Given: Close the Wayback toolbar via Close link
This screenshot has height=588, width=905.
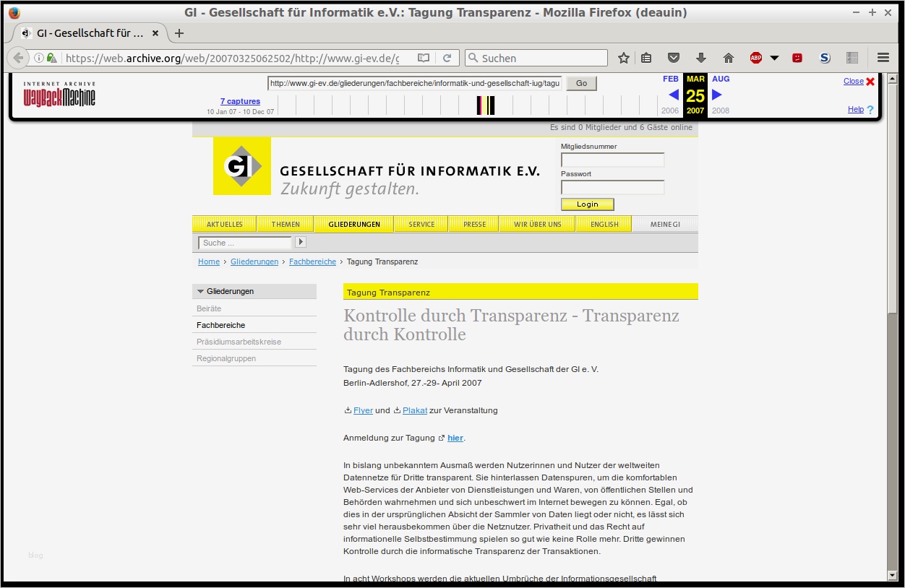Looking at the screenshot, I should pos(853,81).
